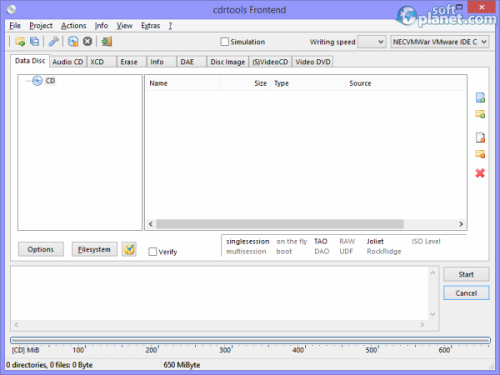Click the add file icon
500x375 pixels.
(x=480, y=98)
